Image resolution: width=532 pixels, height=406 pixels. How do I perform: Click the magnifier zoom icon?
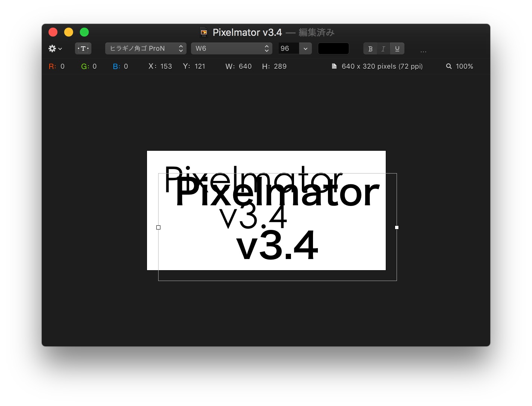[449, 66]
